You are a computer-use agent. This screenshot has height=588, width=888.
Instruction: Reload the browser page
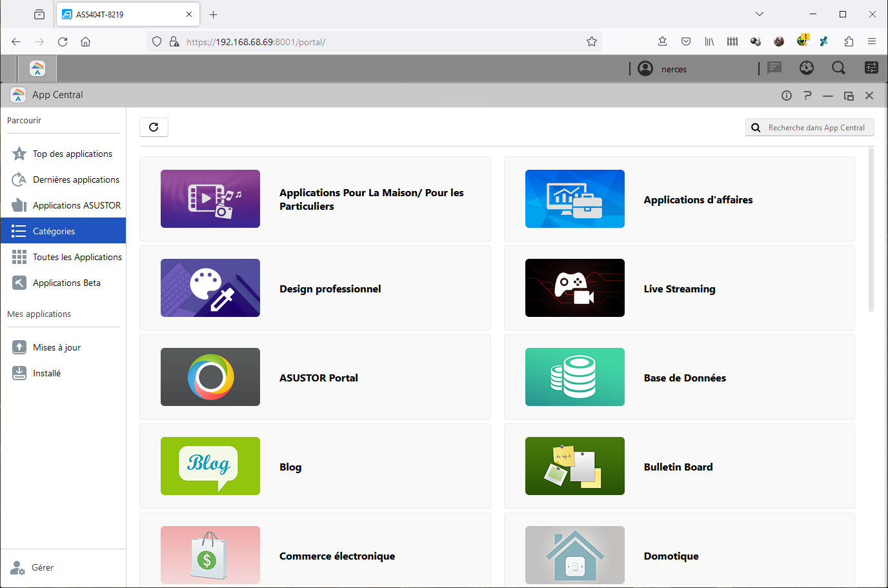tap(63, 42)
